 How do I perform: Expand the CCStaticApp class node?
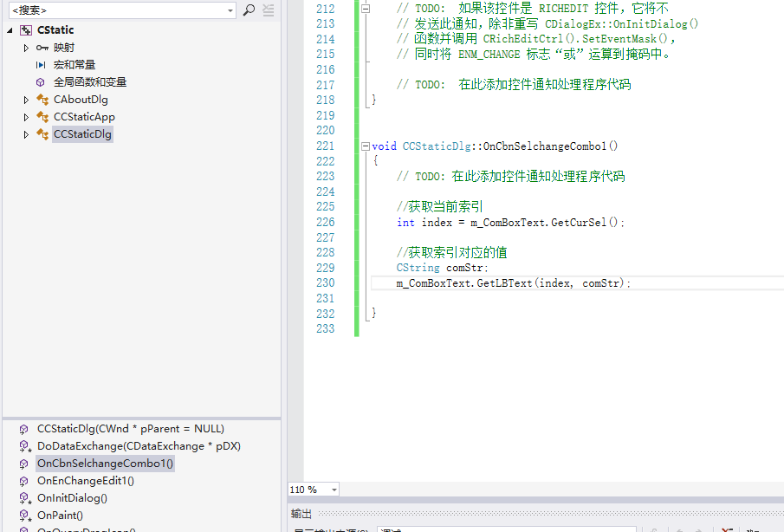click(x=26, y=117)
